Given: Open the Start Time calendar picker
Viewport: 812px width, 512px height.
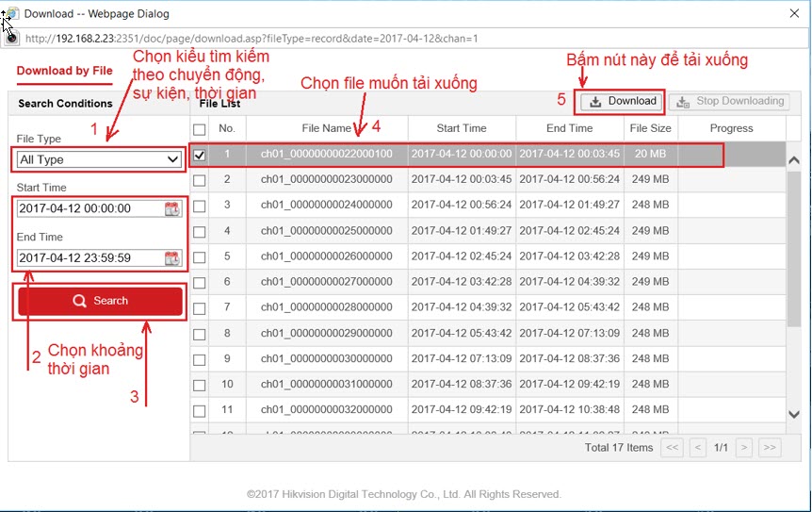Looking at the screenshot, I should point(172,208).
